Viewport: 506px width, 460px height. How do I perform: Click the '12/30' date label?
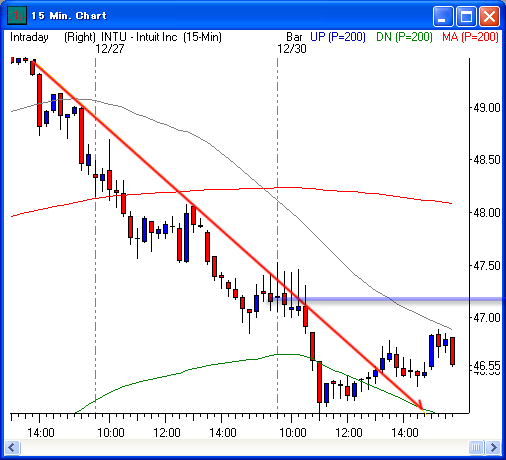coord(292,49)
